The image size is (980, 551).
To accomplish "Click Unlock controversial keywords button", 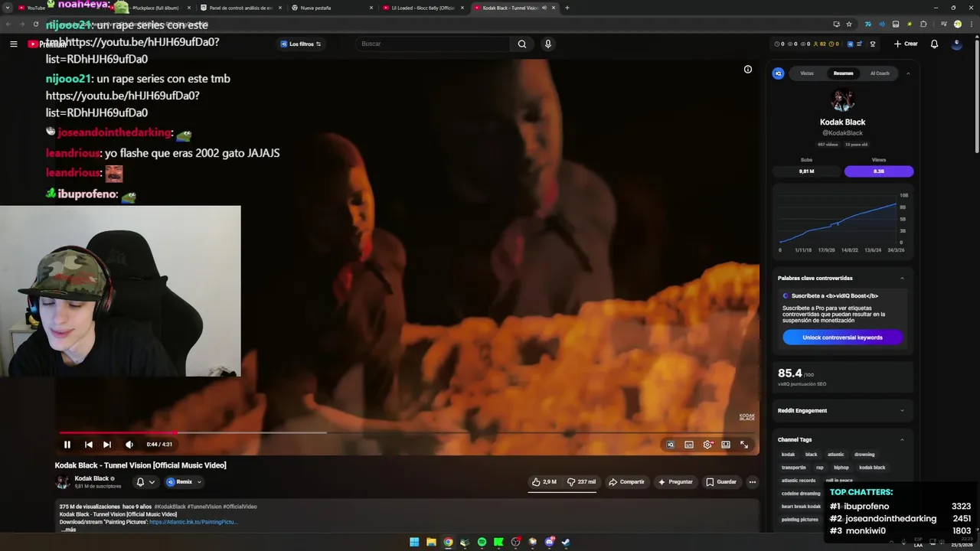I will point(842,337).
